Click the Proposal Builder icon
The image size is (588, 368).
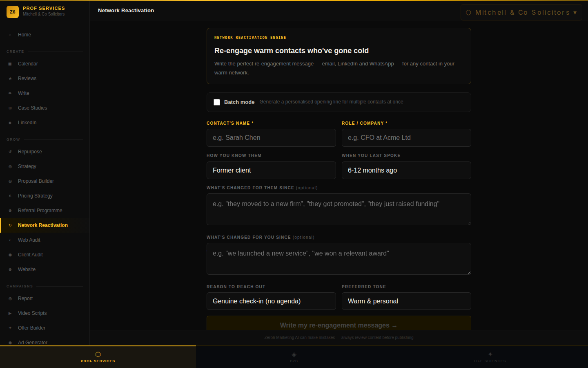click(x=10, y=182)
